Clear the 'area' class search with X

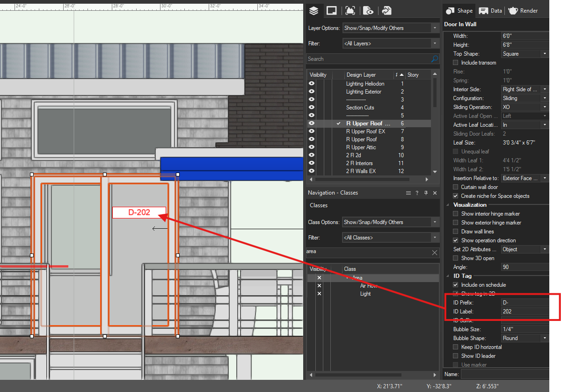pos(435,253)
